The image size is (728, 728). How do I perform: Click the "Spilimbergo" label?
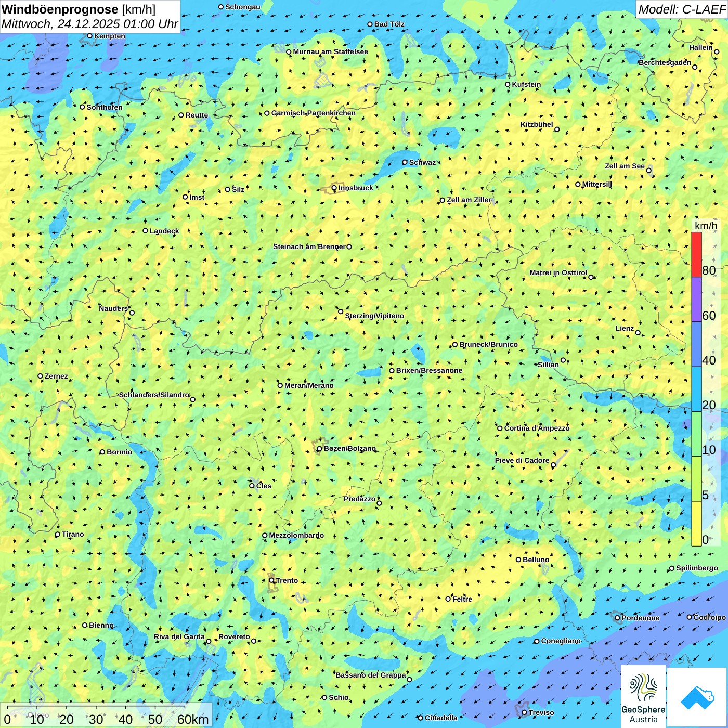pos(697,568)
